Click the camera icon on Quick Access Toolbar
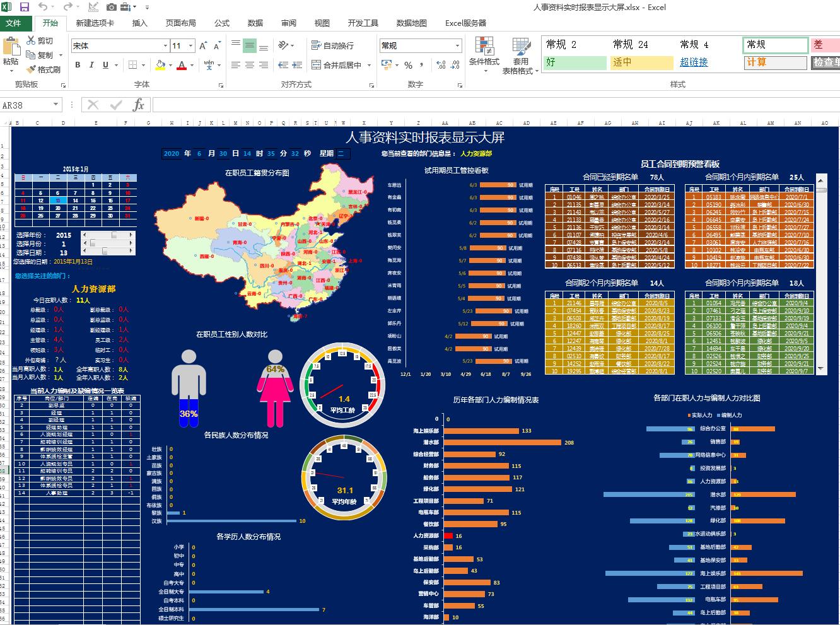 click(x=112, y=6)
